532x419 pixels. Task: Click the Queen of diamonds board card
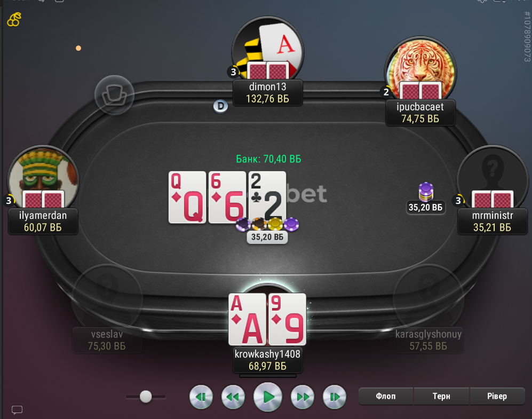187,197
